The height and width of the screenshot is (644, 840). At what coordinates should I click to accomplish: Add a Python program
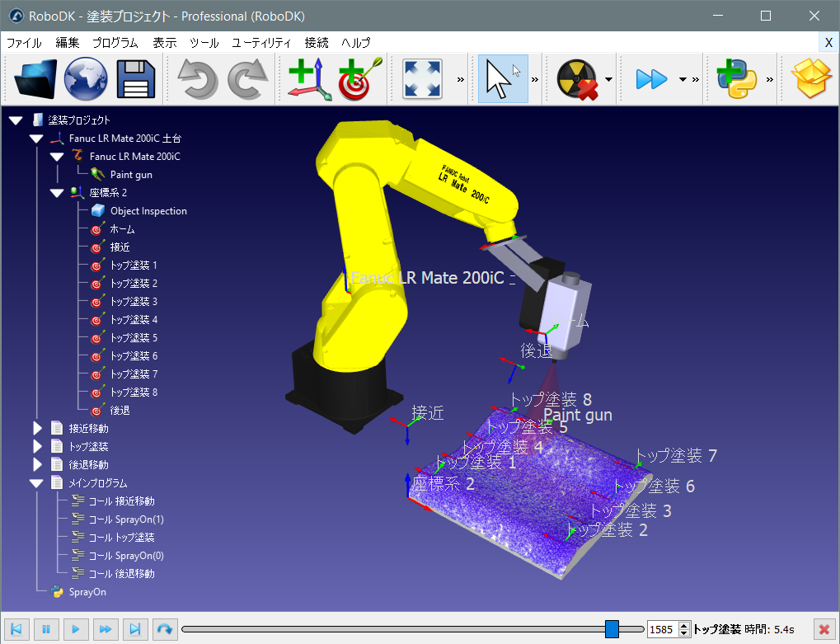click(x=737, y=79)
